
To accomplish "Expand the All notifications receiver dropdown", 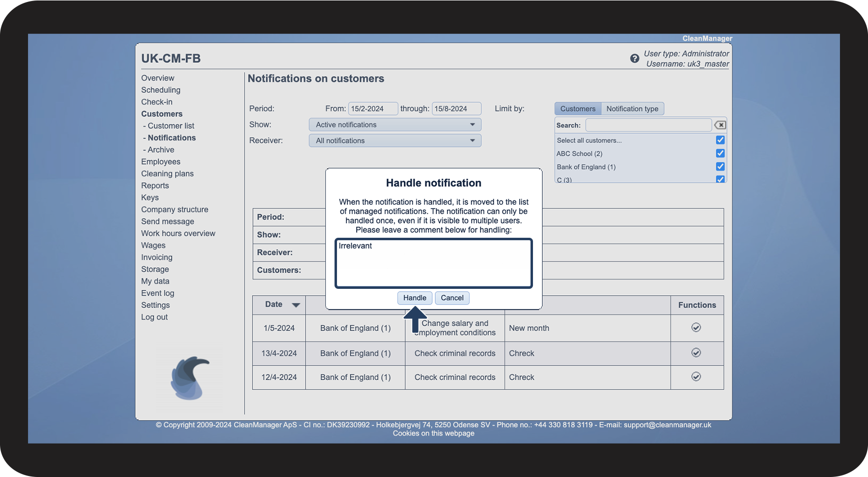I will pyautogui.click(x=394, y=140).
